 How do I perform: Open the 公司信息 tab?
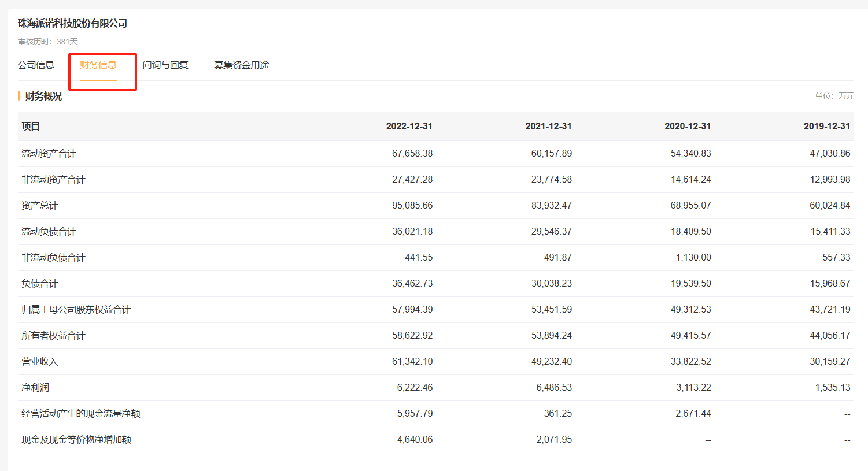coord(36,65)
